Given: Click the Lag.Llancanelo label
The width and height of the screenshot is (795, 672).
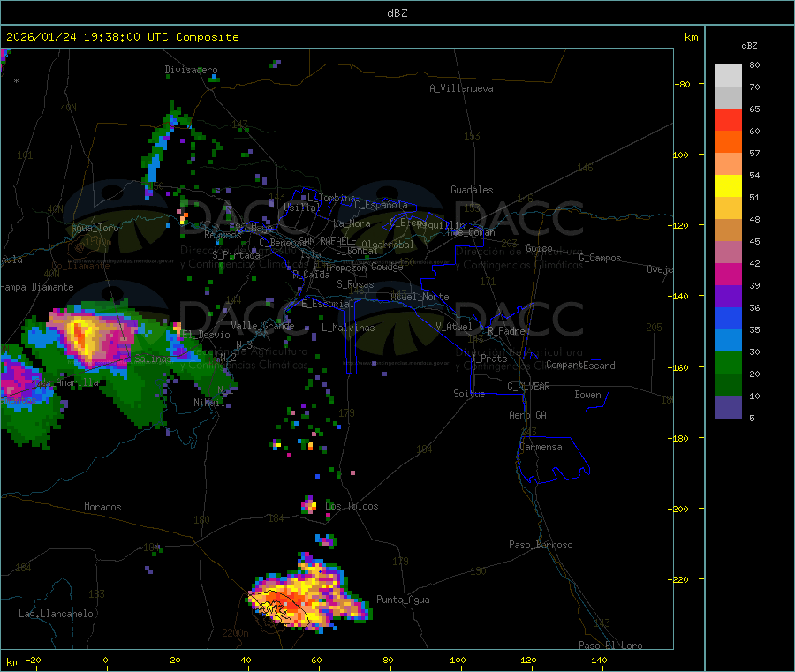Looking at the screenshot, I should 57,614.
